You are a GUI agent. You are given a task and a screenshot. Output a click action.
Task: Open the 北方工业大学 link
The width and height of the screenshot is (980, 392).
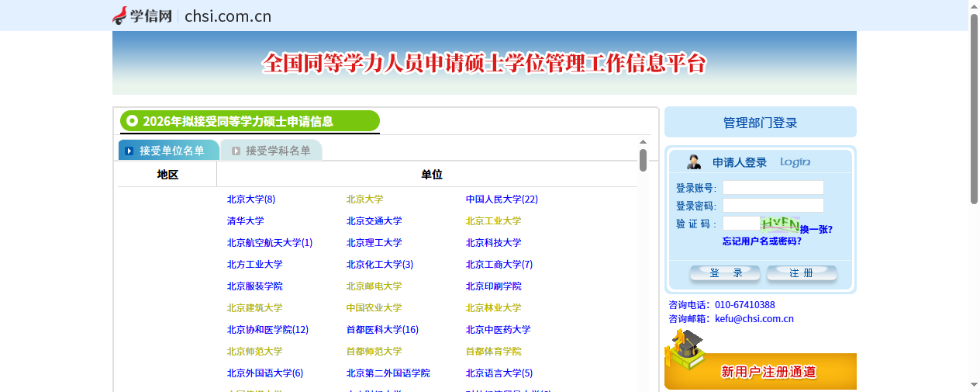tap(255, 264)
